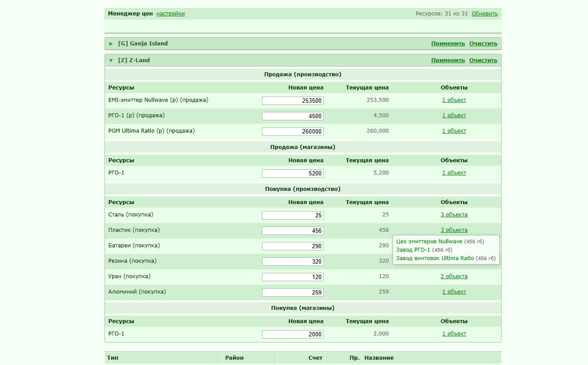Click the Район column header

[234, 358]
